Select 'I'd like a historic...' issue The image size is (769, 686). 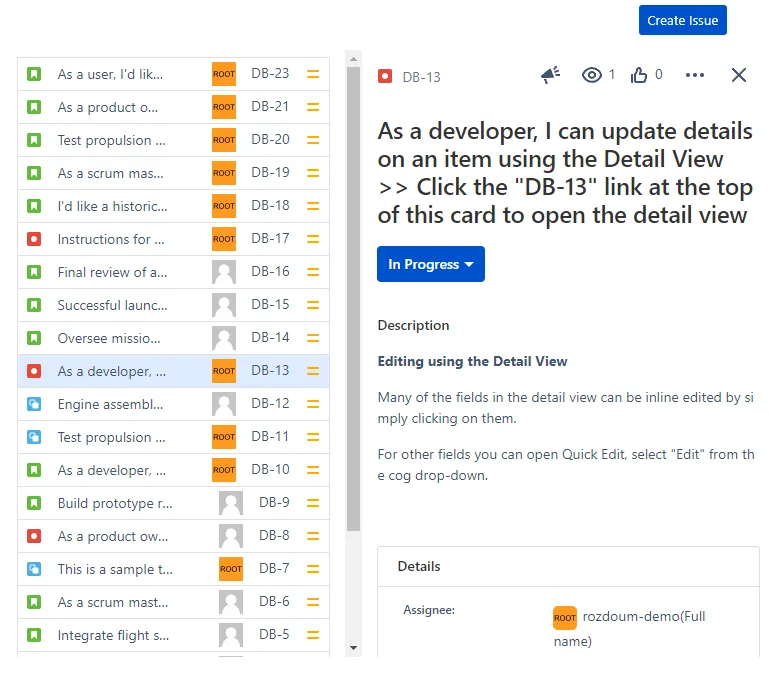(x=112, y=206)
